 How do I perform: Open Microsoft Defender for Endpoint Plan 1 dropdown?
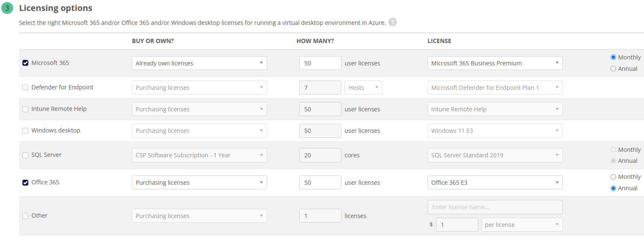pyautogui.click(x=495, y=87)
